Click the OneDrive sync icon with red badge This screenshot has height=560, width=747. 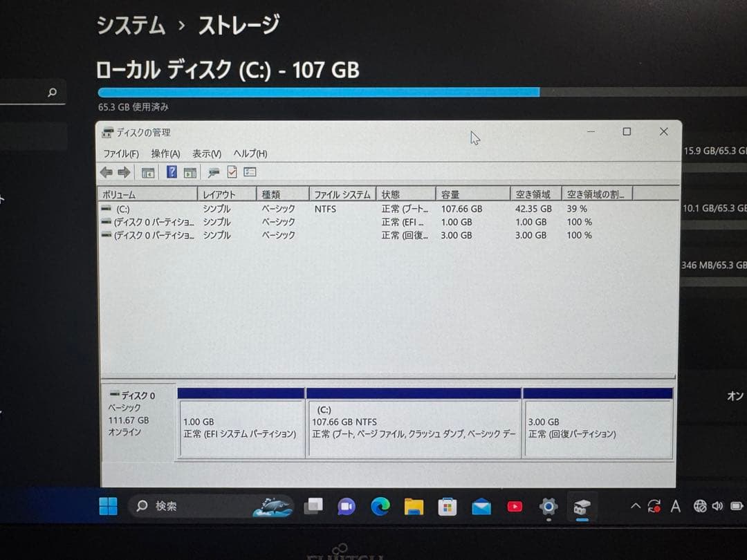pos(654,507)
